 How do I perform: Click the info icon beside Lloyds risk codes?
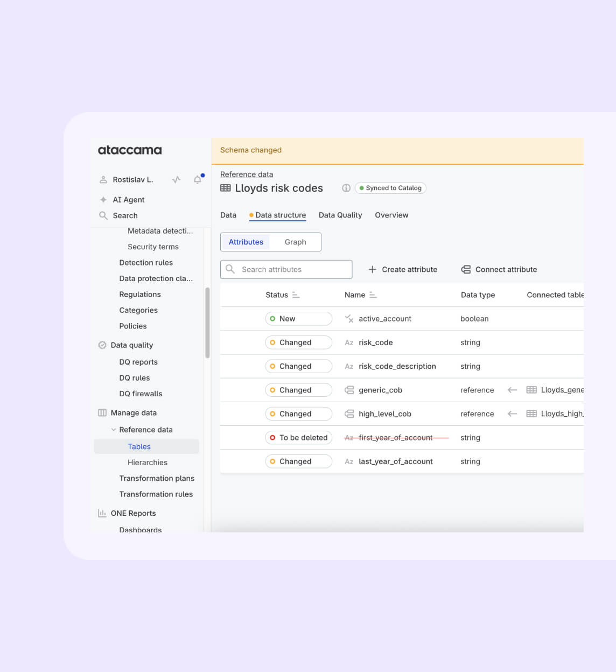point(346,188)
